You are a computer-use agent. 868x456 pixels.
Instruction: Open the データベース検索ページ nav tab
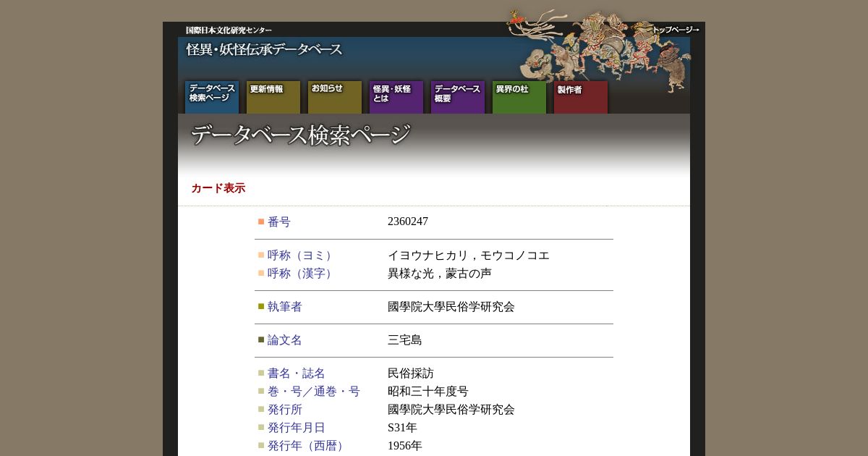point(212,97)
